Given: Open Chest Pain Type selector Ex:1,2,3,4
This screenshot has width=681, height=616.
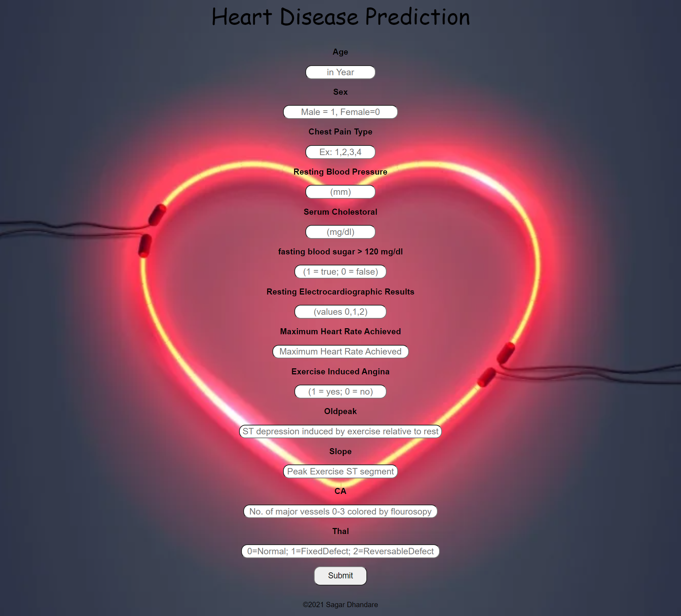Looking at the screenshot, I should click(340, 152).
